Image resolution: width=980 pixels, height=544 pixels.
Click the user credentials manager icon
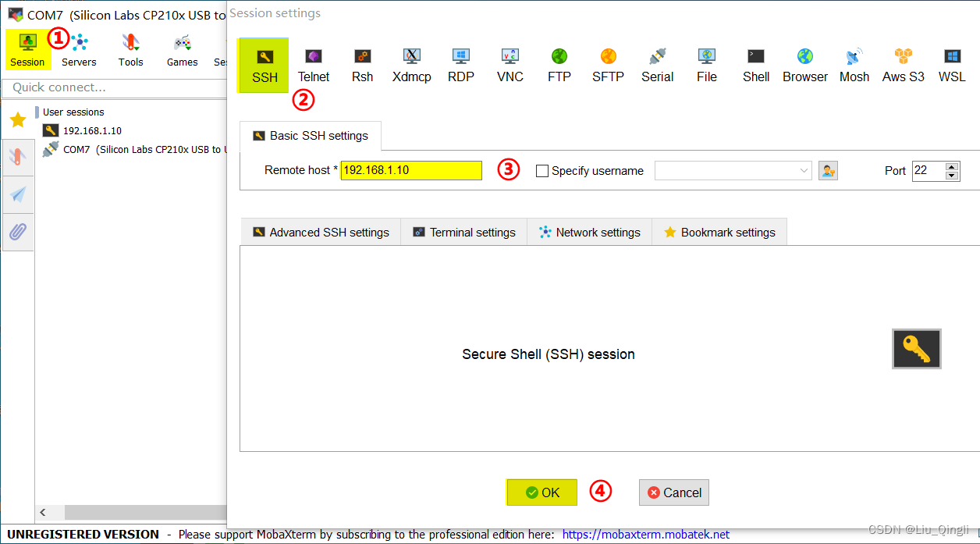pos(828,170)
